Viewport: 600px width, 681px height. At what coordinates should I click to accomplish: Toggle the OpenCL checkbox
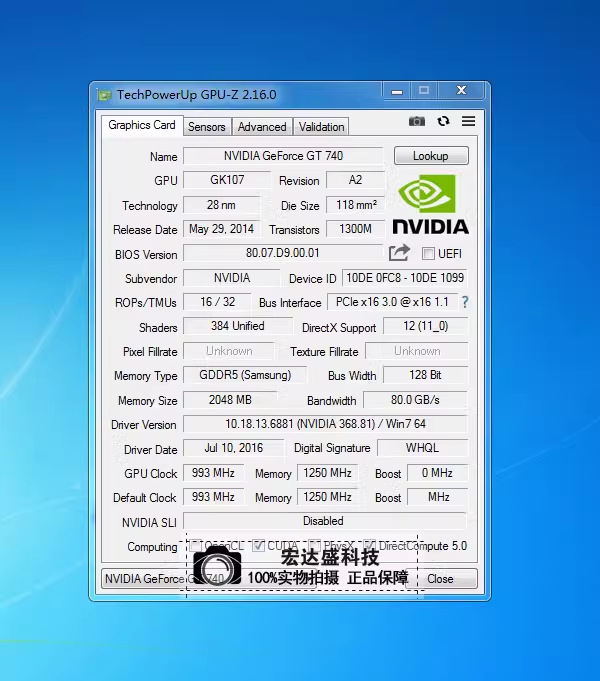(x=196, y=545)
